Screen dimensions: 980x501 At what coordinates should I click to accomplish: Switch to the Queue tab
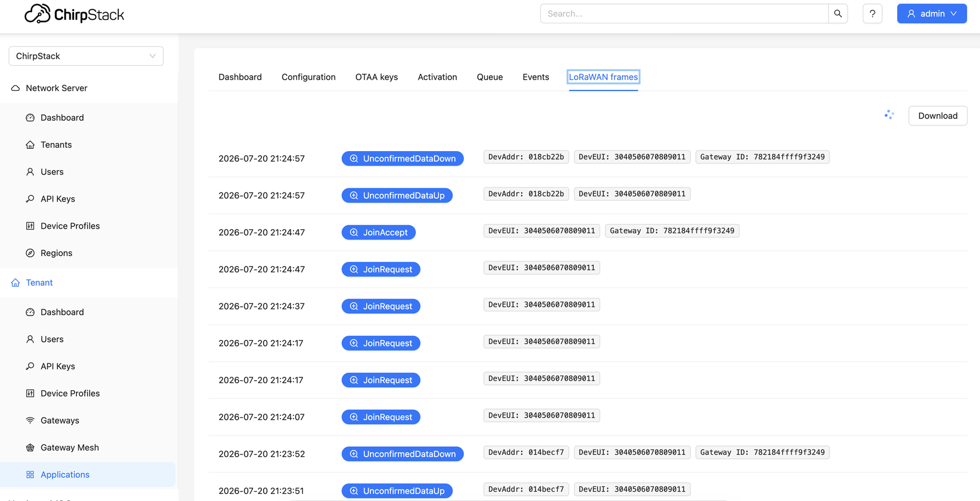coord(489,77)
